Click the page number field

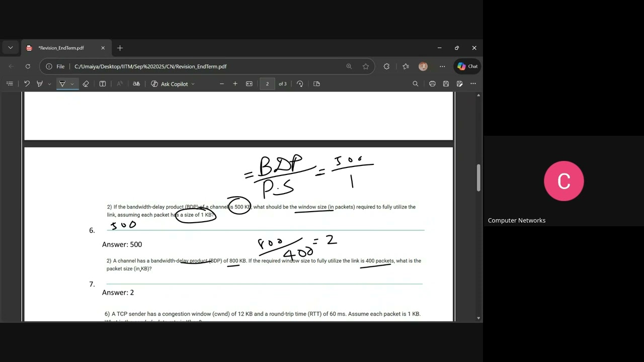pyautogui.click(x=267, y=84)
